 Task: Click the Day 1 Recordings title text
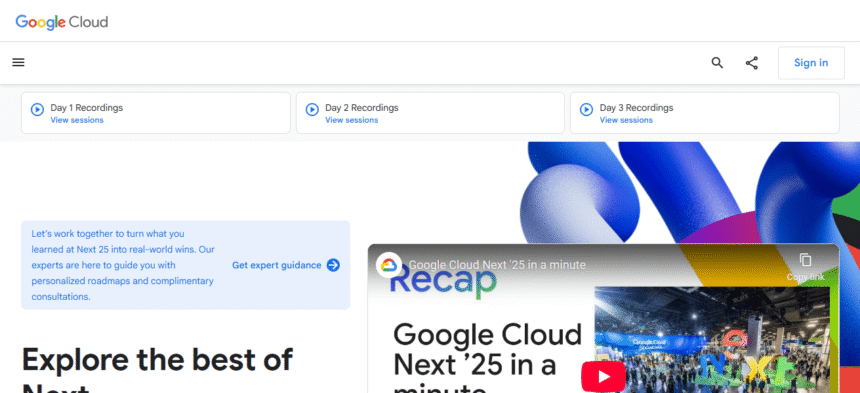coord(87,108)
